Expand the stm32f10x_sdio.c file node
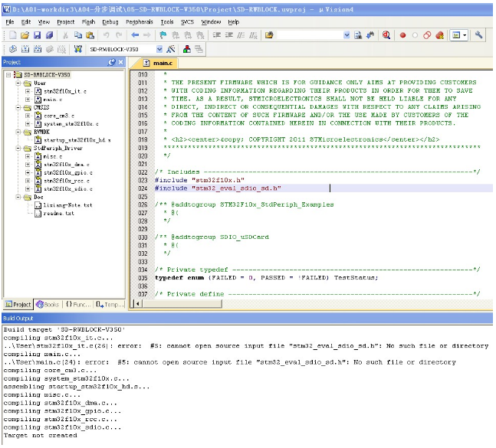The image size is (496, 448). point(28,188)
